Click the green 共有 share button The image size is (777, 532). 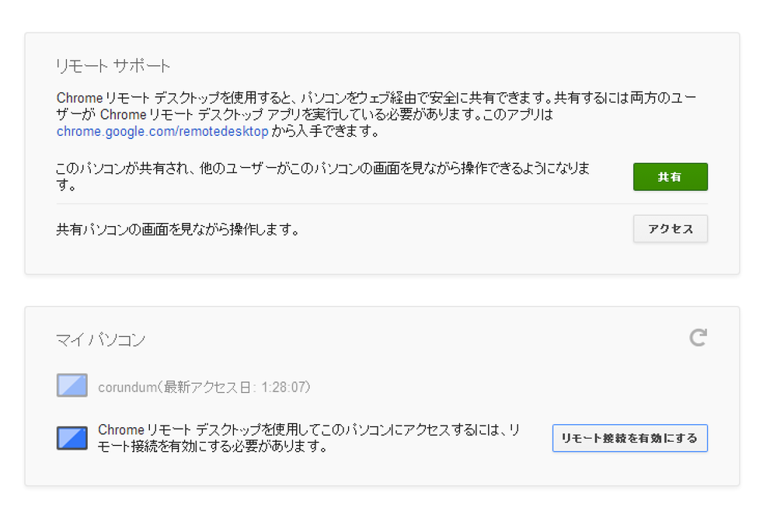pyautogui.click(x=670, y=177)
